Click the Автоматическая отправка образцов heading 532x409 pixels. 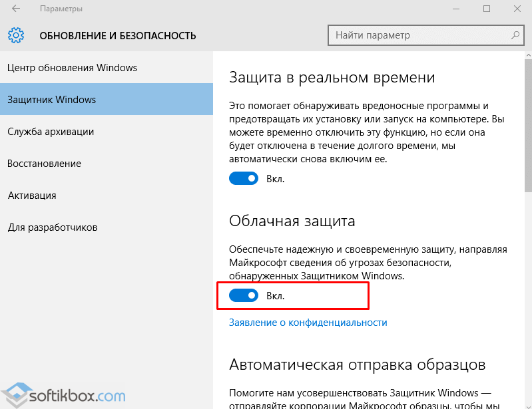(357, 364)
